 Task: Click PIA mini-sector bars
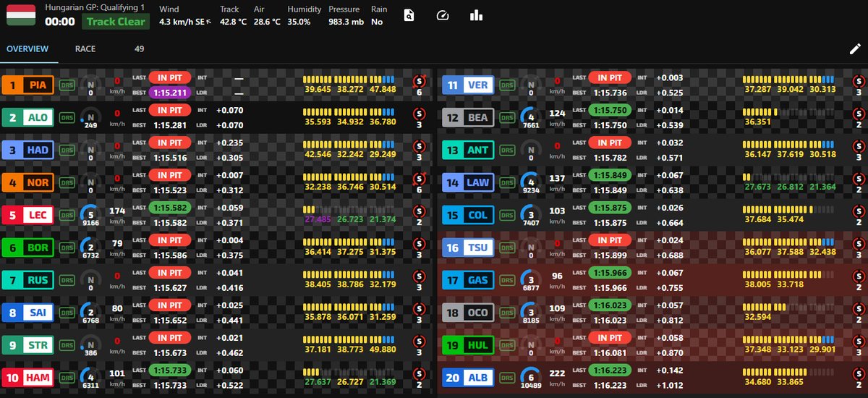[x=349, y=79]
